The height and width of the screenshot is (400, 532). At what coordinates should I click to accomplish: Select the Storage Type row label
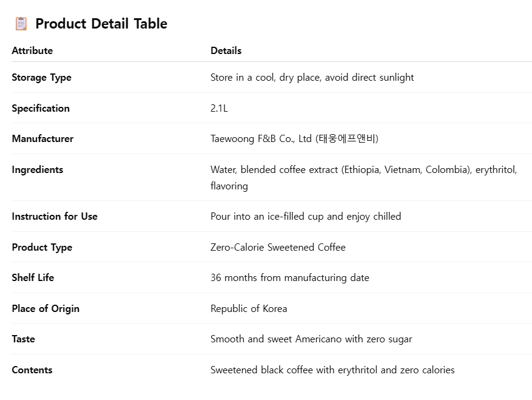(x=41, y=78)
